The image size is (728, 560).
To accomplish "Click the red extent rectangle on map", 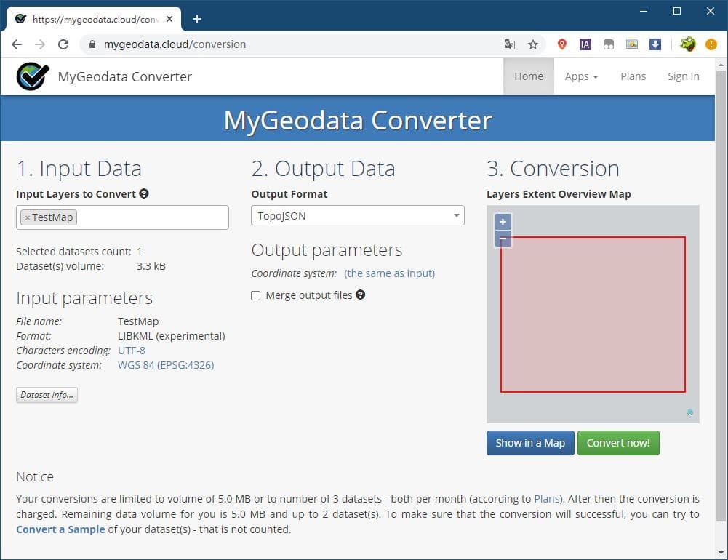I will [x=593, y=314].
